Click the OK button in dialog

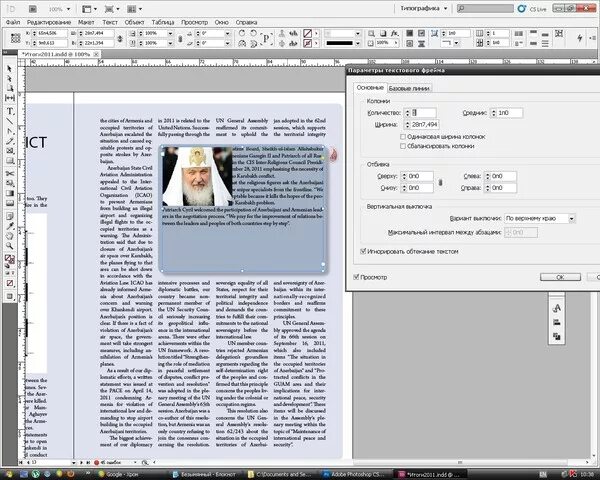click(560, 277)
